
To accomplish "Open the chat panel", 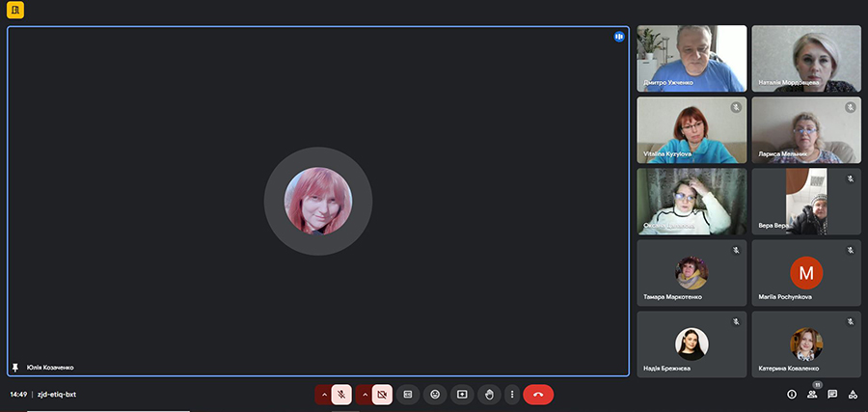I will [x=832, y=394].
